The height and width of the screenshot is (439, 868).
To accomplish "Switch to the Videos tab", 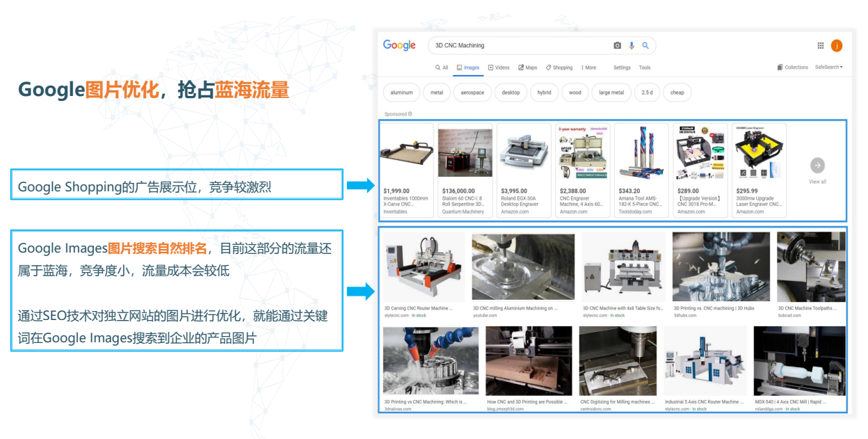I will [x=499, y=67].
